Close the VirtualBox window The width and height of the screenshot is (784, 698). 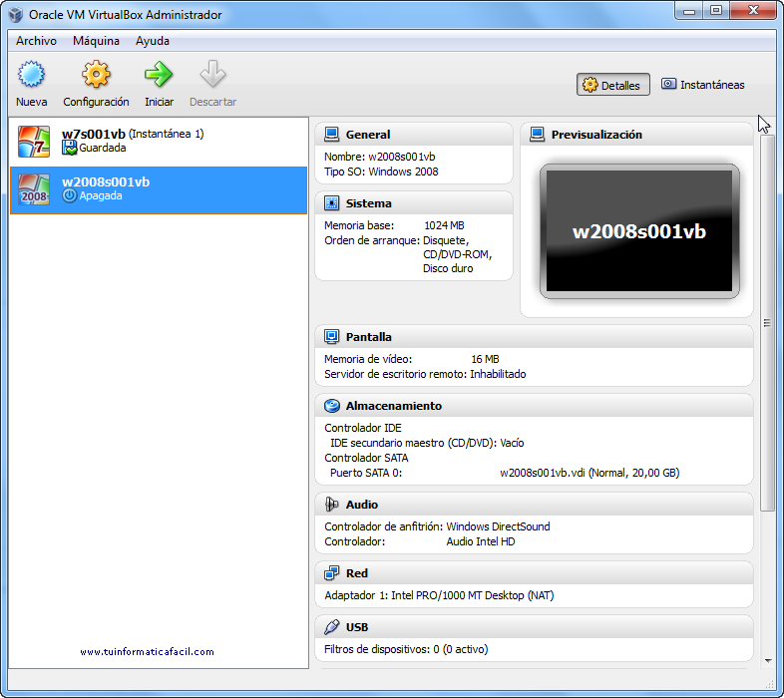753,11
